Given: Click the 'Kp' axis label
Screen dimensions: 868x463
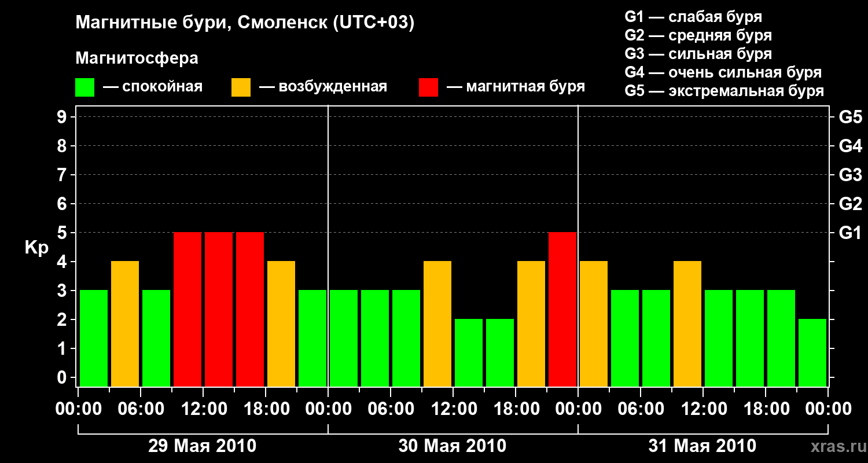Looking at the screenshot, I should tap(36, 248).
